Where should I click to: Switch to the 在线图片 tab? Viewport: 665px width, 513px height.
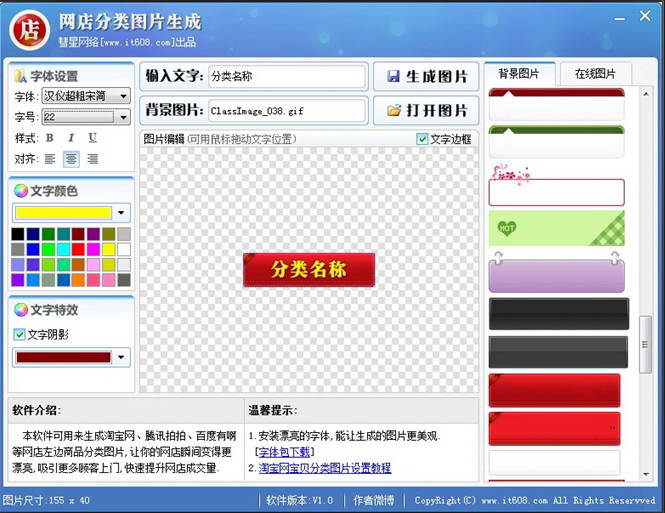click(x=595, y=74)
